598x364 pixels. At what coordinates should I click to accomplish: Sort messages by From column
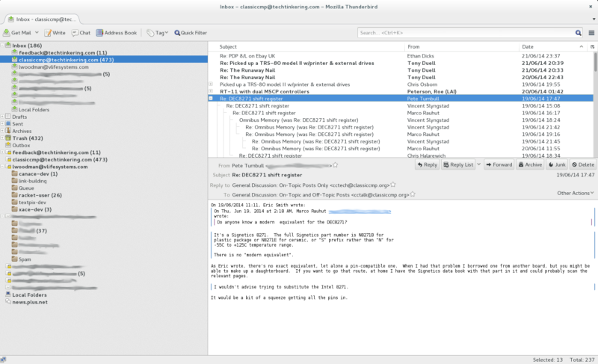point(461,46)
